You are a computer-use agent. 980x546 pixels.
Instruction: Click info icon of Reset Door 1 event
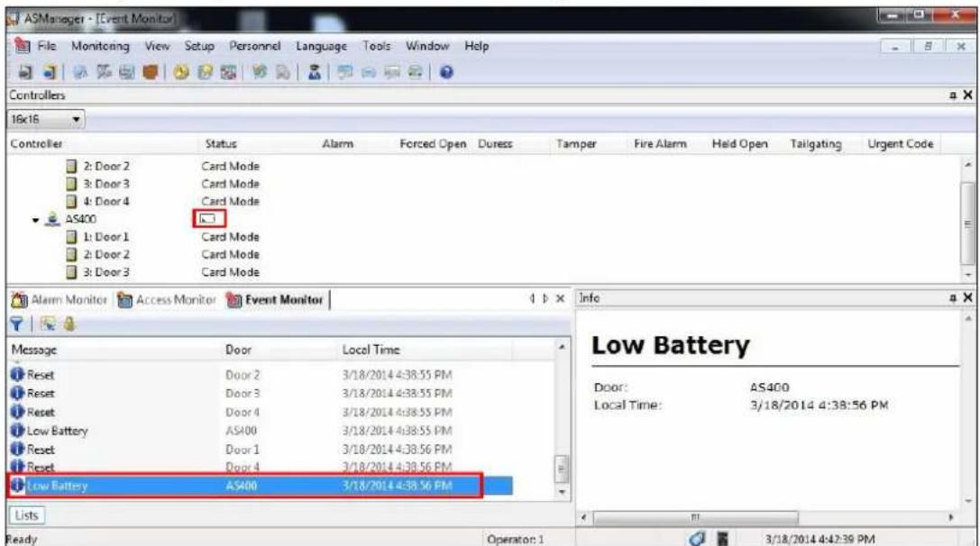(x=17, y=450)
